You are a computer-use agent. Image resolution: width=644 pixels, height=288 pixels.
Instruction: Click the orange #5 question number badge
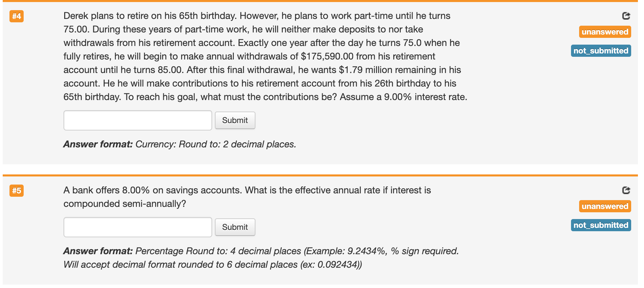(17, 191)
